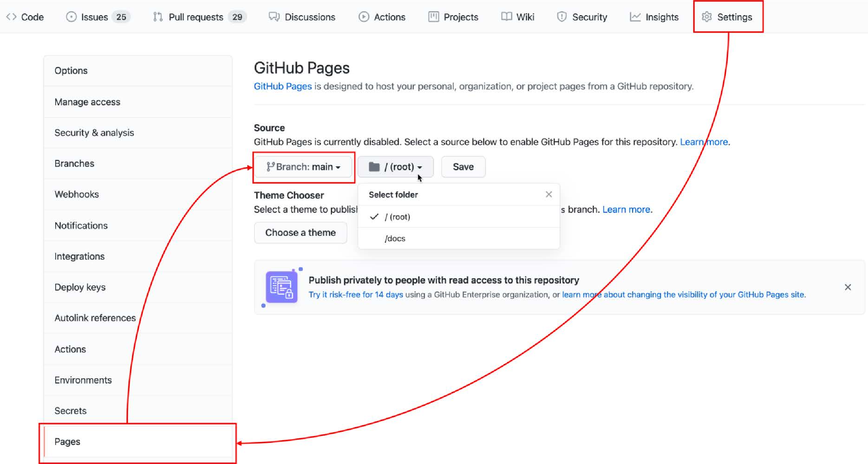Click Try it risk-free for 14 days link
Screen dimensions: 868x464
356,295
